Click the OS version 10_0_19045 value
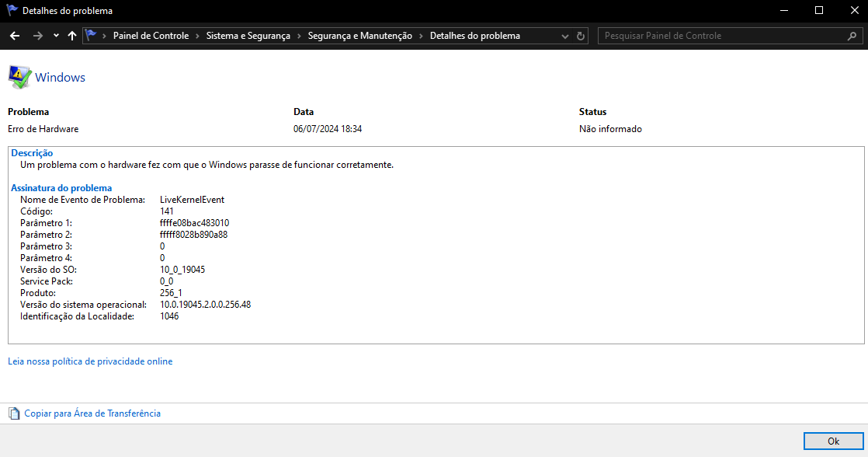The image size is (868, 457). tap(182, 270)
